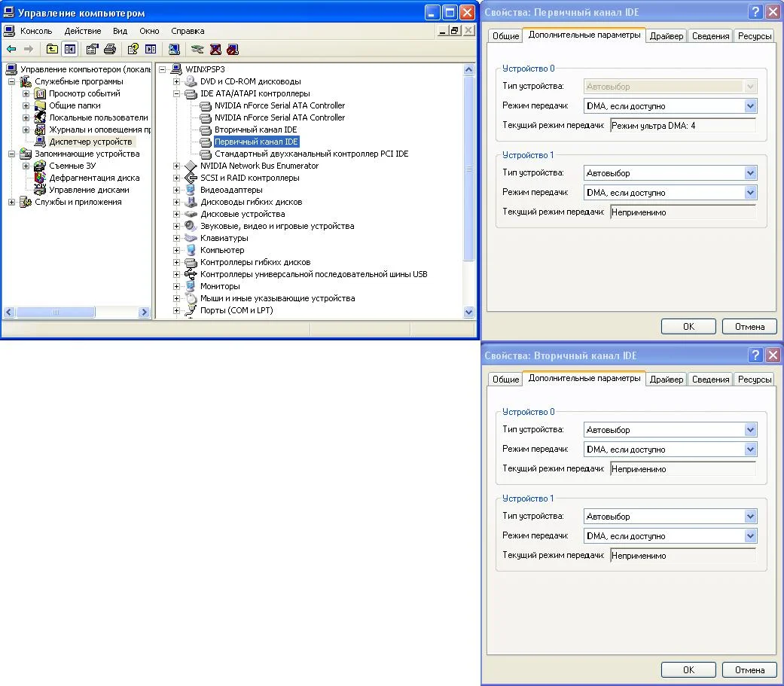Viewport: 784px width, 686px height.
Task: Click OK in the Первичный канал IDE dialog
Action: (688, 327)
